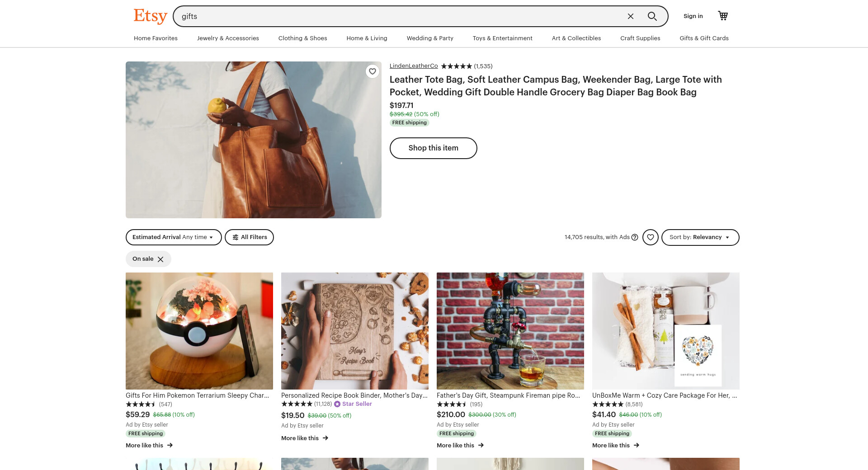Click Sign in
This screenshot has width=868, height=470.
693,16
